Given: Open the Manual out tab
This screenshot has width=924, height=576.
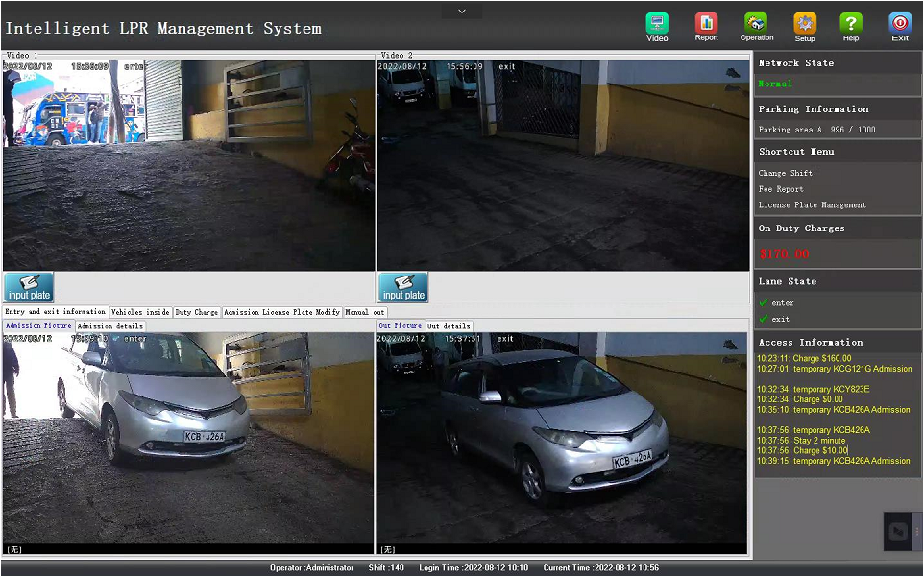Looking at the screenshot, I should click(365, 312).
